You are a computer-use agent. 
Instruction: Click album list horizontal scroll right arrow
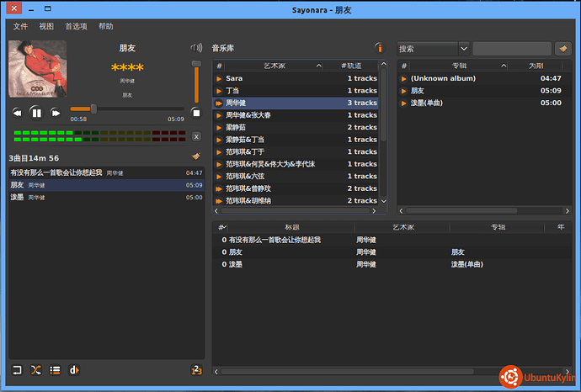click(x=567, y=210)
